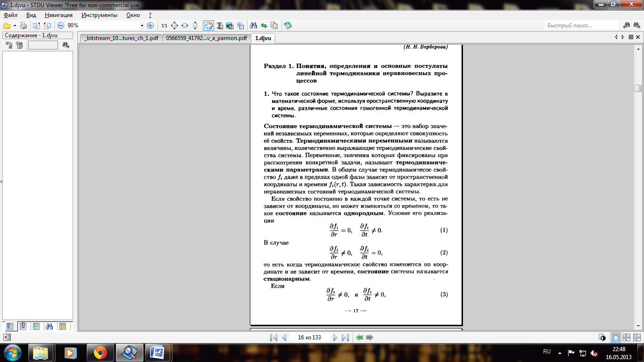644x362 pixels.
Task: Select the 1.djvu document tab
Action: pos(263,38)
